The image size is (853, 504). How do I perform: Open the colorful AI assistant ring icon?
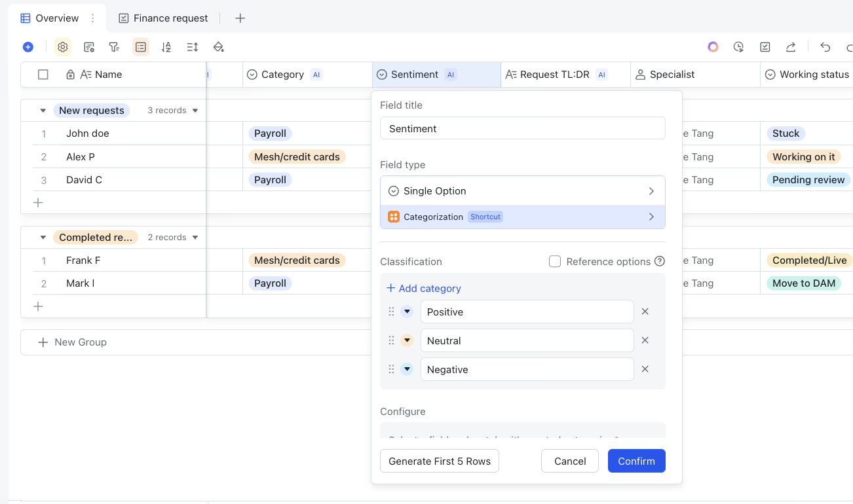point(713,47)
